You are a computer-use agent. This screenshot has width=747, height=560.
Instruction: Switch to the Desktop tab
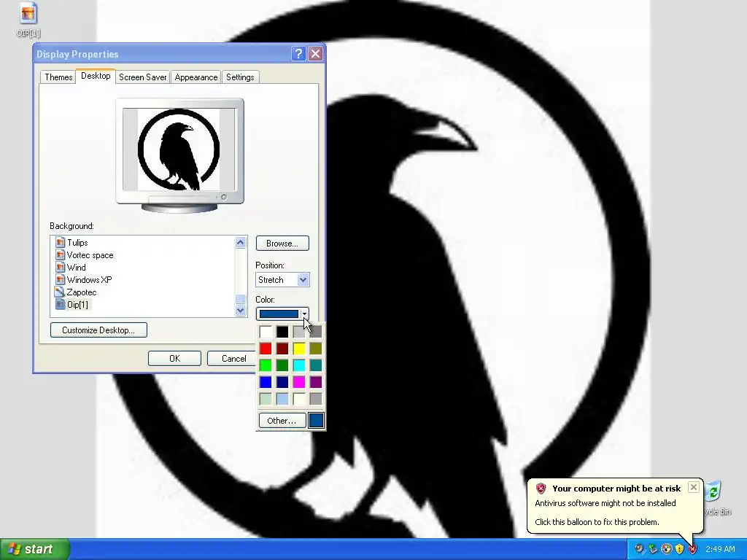coord(96,76)
